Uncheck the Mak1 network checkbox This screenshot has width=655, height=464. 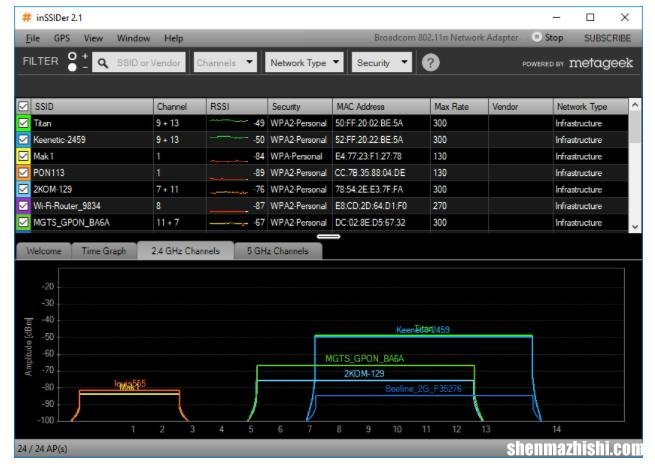[23, 156]
